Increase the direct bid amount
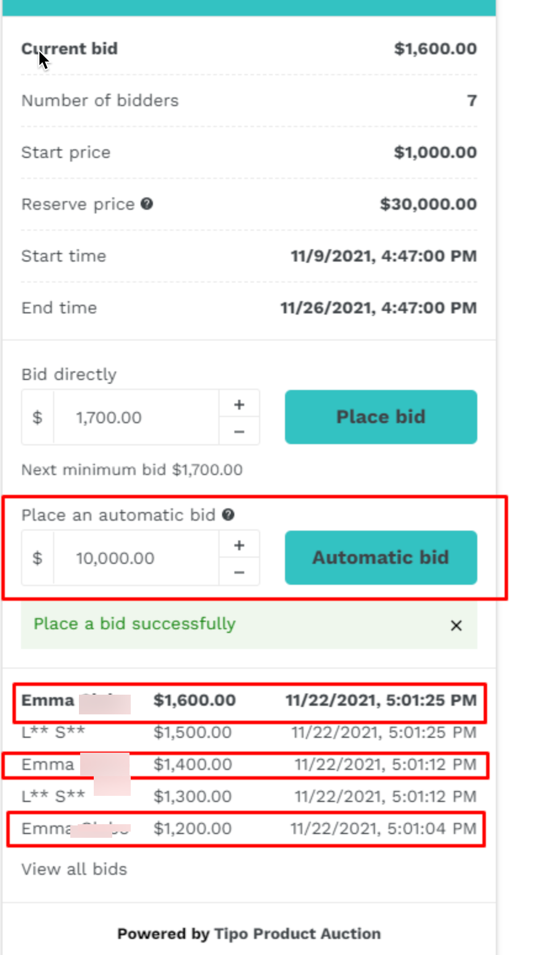The image size is (560, 955). (239, 405)
